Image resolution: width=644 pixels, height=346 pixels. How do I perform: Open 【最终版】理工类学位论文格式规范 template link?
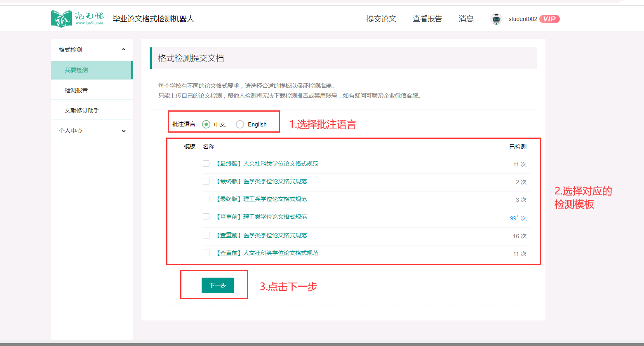261,199
